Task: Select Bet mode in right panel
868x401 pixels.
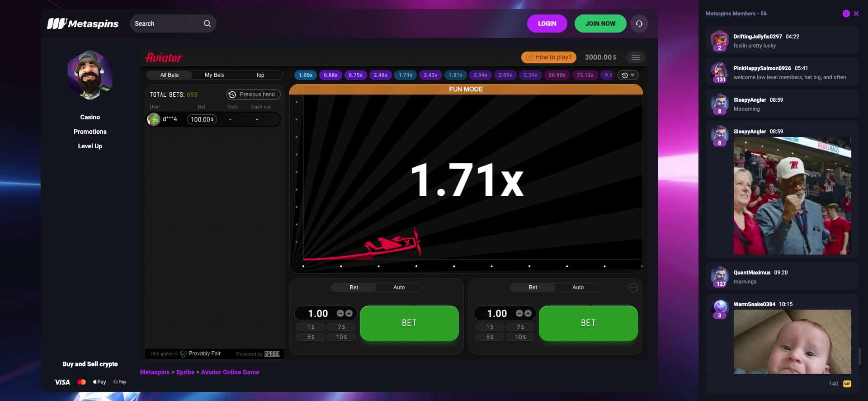Action: point(533,288)
